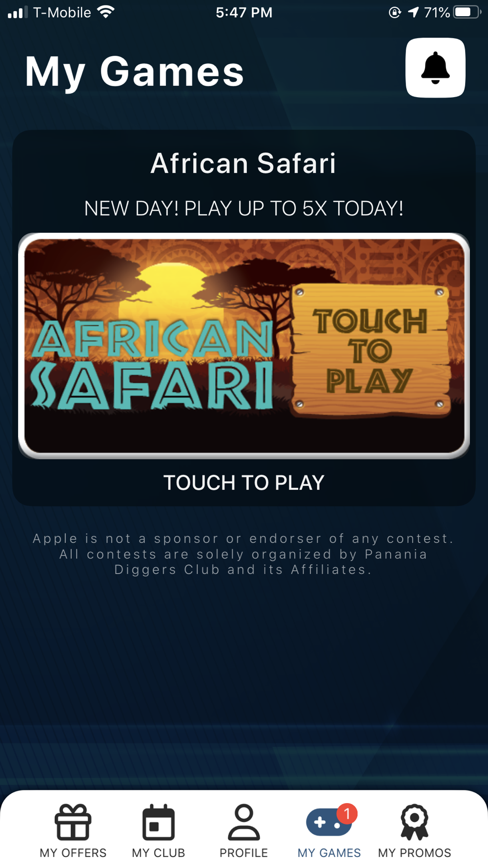Image resolution: width=488 pixels, height=868 pixels.
Task: Tap the My Games page heading
Action: pos(135,72)
